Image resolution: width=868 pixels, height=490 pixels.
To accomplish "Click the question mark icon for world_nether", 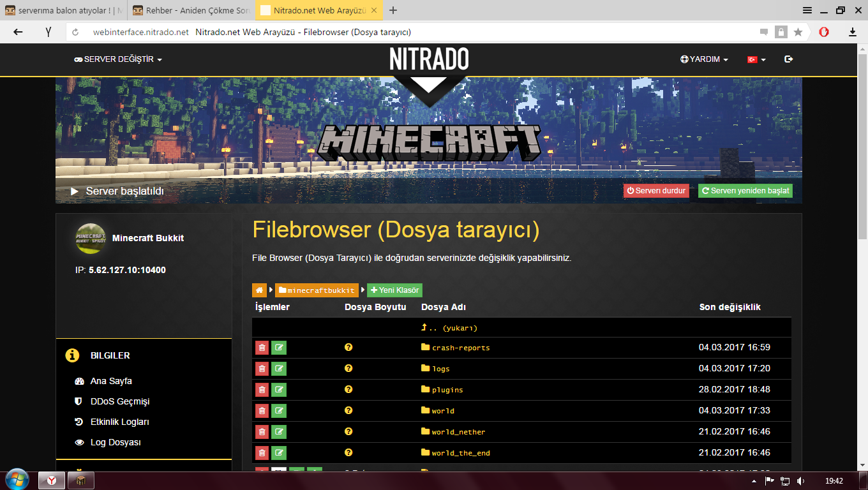I will (348, 431).
